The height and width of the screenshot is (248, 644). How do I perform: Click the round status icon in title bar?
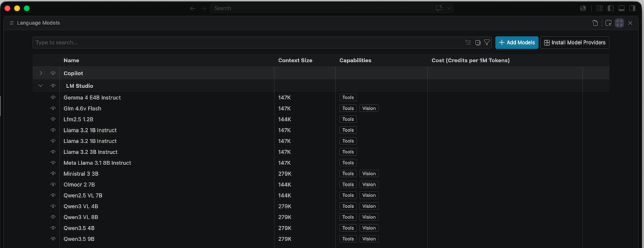(583, 8)
